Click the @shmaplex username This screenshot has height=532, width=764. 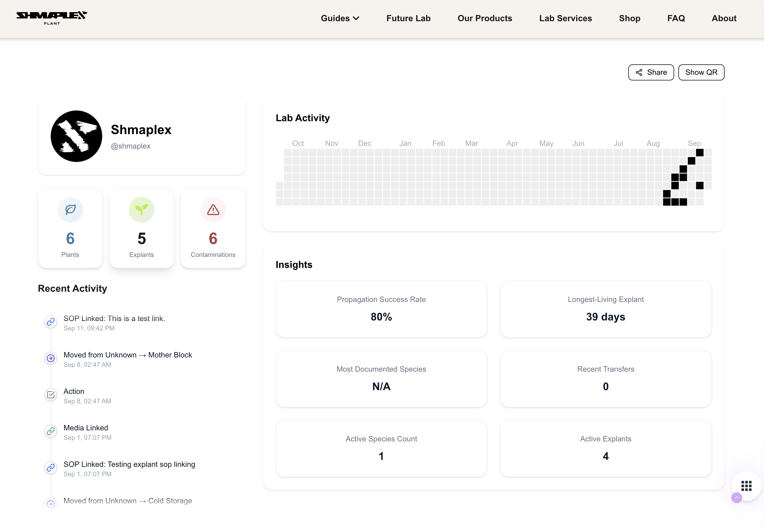click(x=130, y=146)
